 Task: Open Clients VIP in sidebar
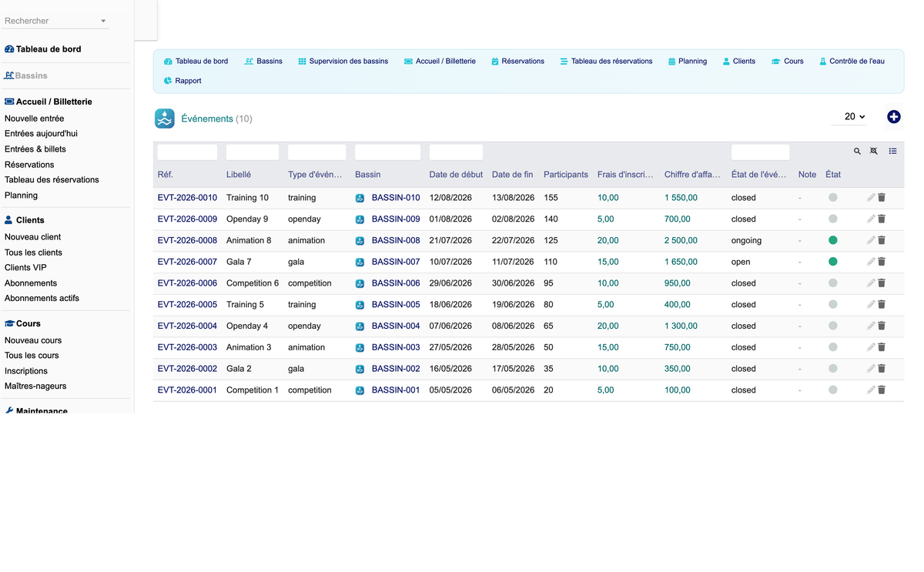[x=25, y=268]
